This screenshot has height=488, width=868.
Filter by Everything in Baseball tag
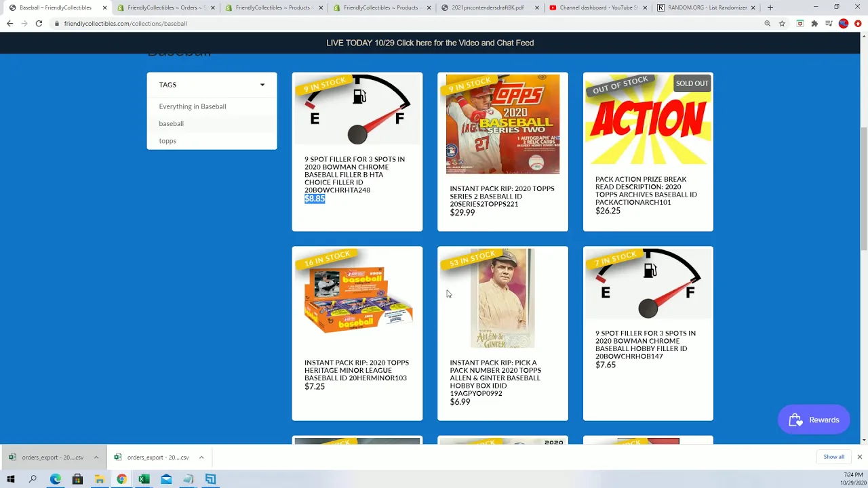point(193,106)
